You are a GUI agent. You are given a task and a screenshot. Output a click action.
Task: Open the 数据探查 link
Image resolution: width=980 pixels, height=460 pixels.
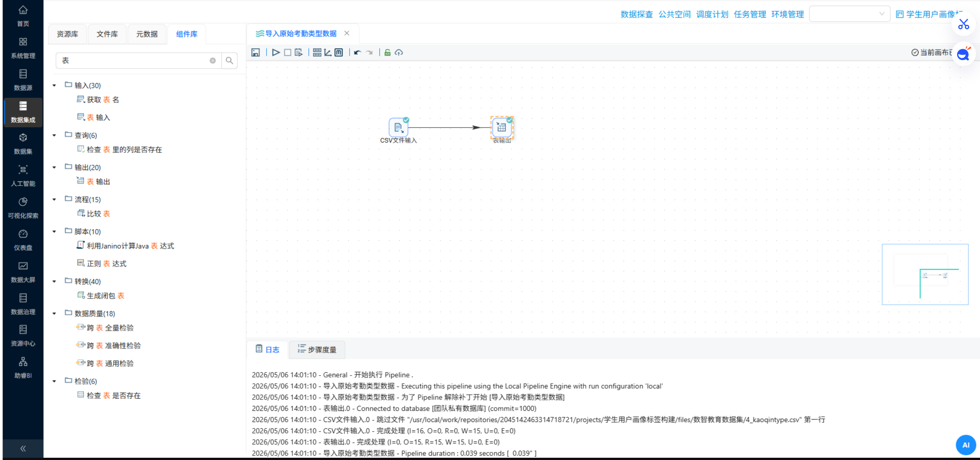click(x=637, y=14)
